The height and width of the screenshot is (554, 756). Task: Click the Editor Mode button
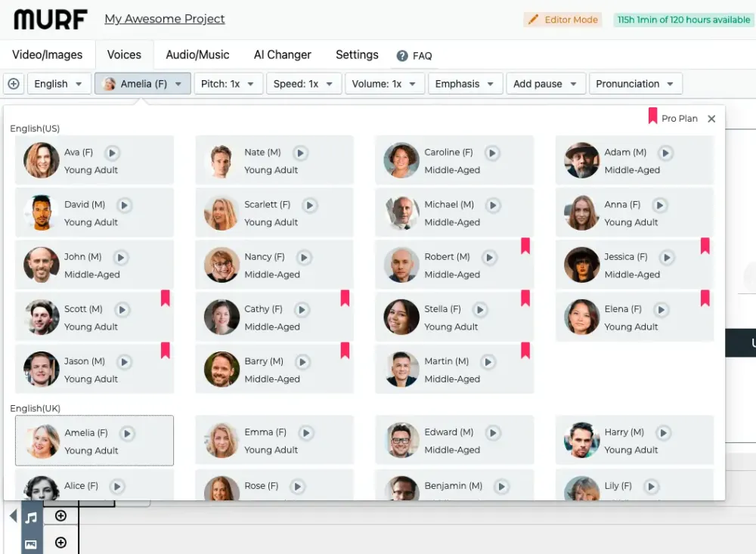(x=563, y=20)
